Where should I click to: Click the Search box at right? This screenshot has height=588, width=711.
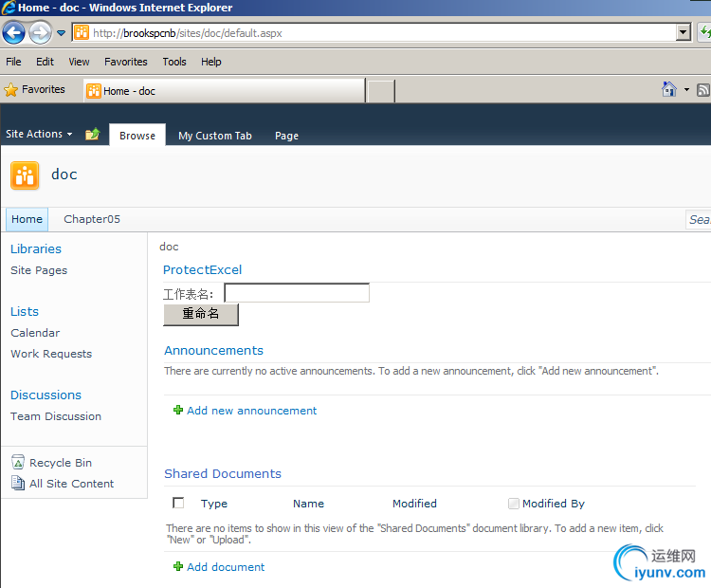click(x=699, y=220)
